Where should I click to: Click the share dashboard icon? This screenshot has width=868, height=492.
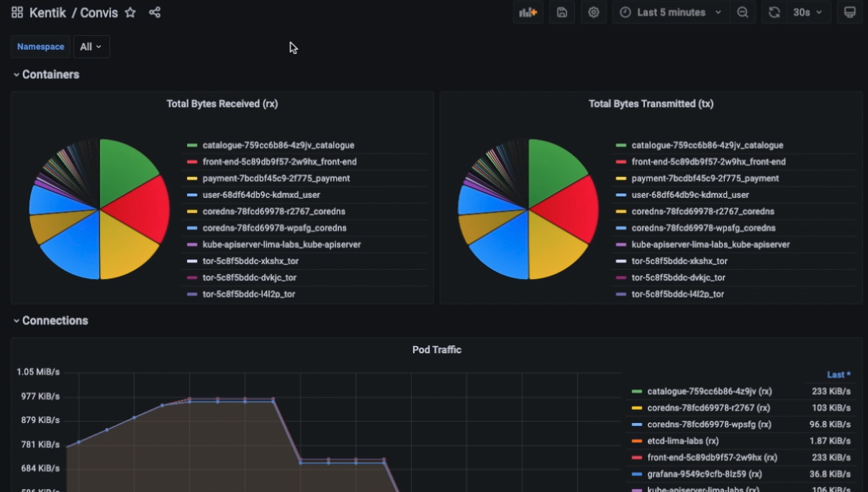[155, 12]
